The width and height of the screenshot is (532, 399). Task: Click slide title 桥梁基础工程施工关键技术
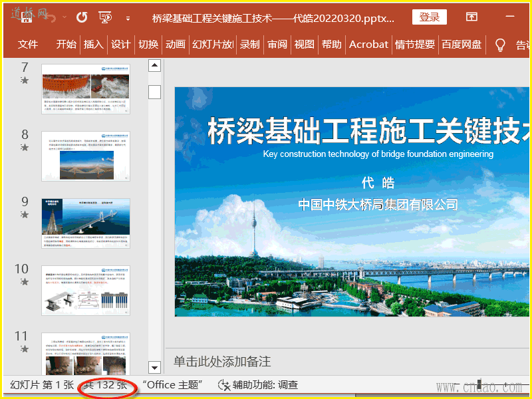tap(368, 130)
